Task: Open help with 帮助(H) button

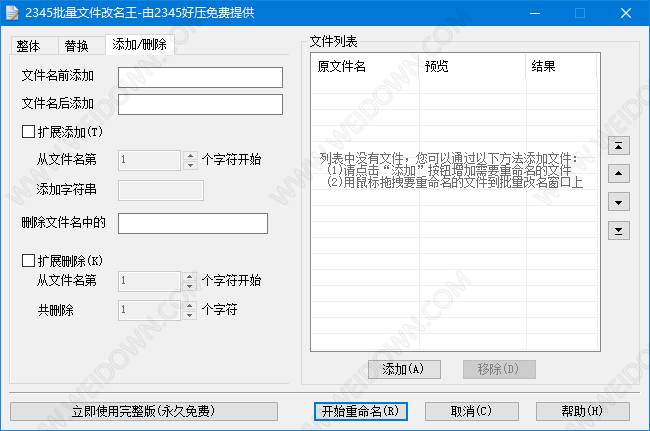Action: (582, 411)
